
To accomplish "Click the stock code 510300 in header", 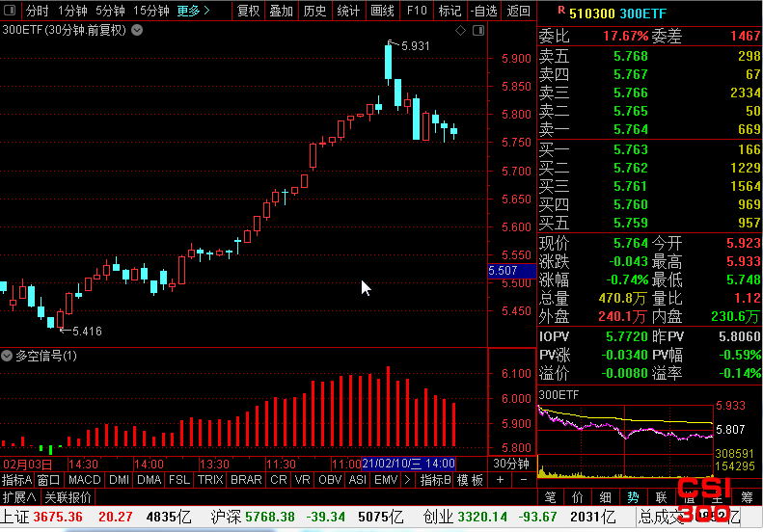I will pyautogui.click(x=591, y=13).
